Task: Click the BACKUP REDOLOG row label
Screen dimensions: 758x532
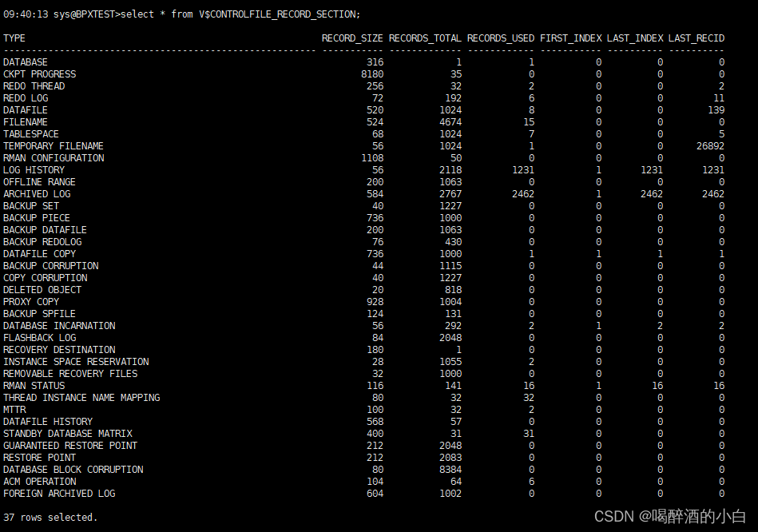Action: [42, 242]
